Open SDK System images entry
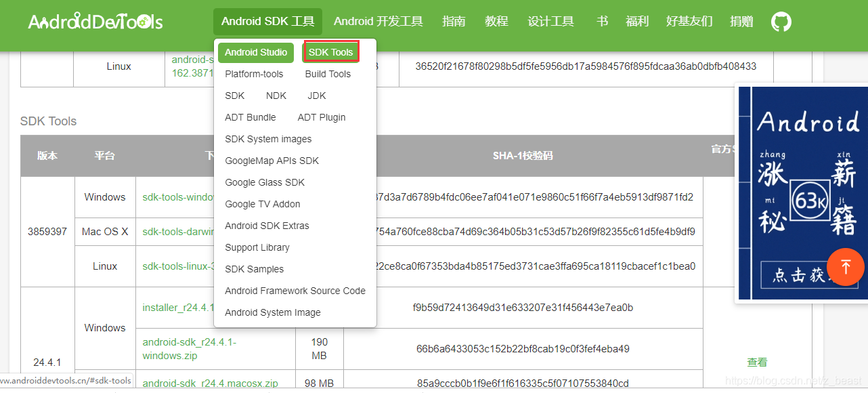Image resolution: width=868 pixels, height=393 pixels. tap(268, 139)
